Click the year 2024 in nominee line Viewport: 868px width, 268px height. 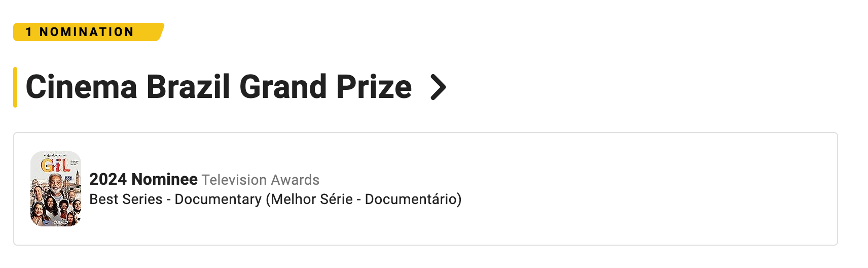(x=107, y=179)
